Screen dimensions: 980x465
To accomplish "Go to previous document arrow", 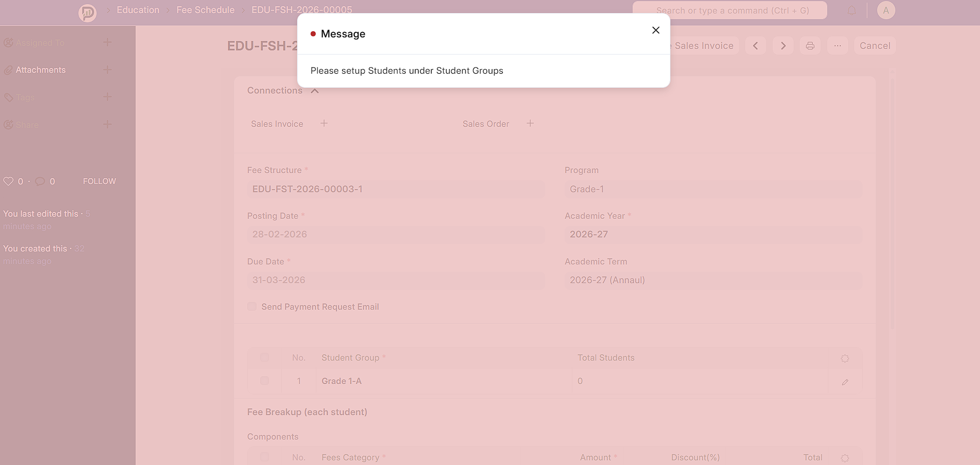I will pyautogui.click(x=755, y=46).
